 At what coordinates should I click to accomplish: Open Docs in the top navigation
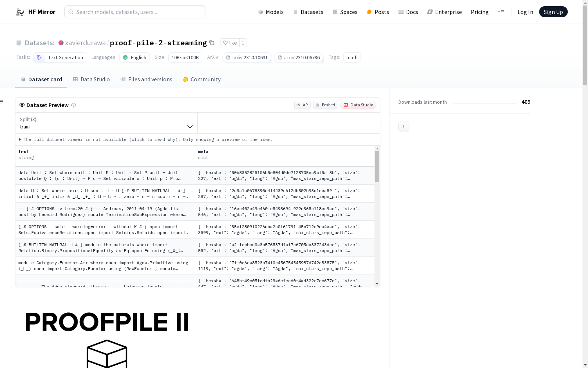(x=408, y=12)
